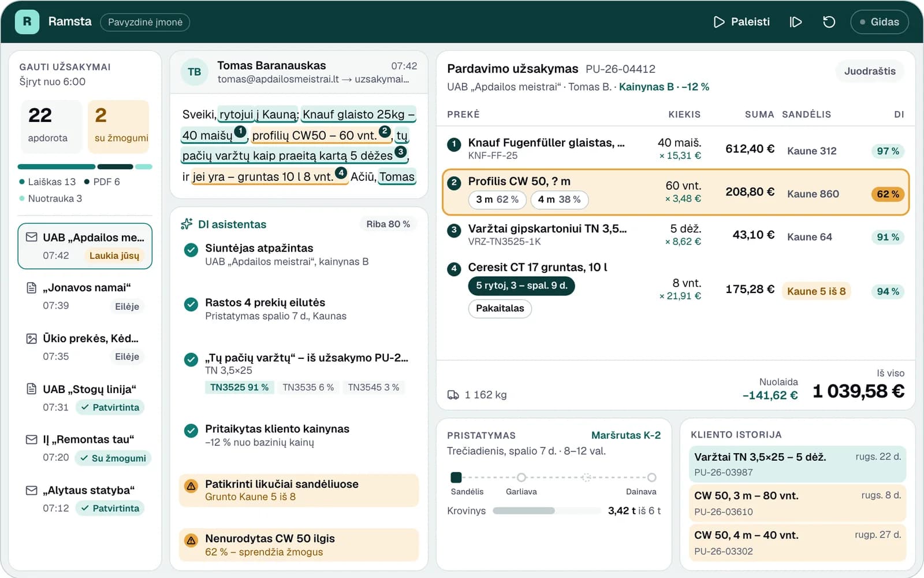The width and height of the screenshot is (924, 578).
Task: Click the envelope icon beside IĮ „Remontas tau"
Action: 32,440
